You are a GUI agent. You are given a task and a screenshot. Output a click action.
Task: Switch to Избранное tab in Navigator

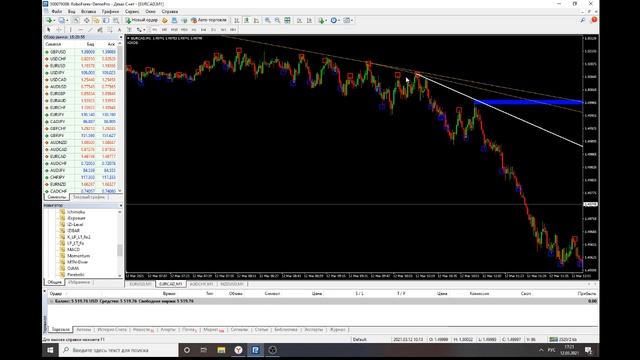(79, 282)
